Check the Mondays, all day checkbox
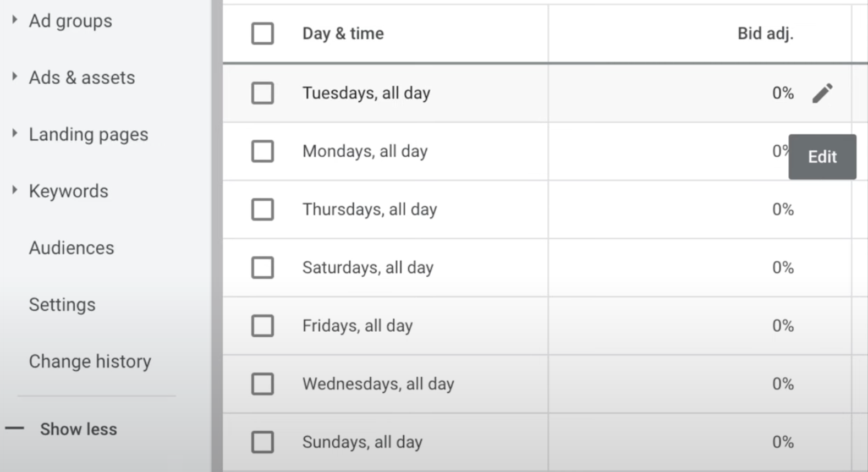 pos(262,151)
